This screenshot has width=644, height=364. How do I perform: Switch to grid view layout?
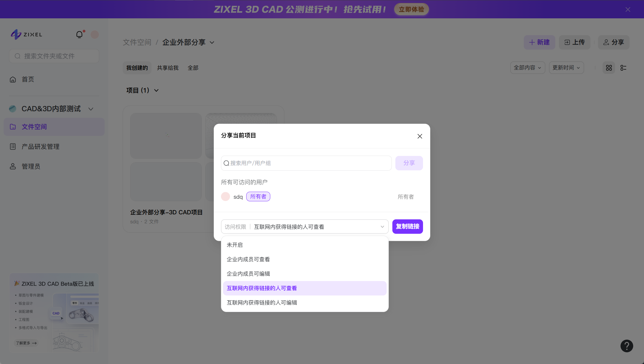click(609, 68)
